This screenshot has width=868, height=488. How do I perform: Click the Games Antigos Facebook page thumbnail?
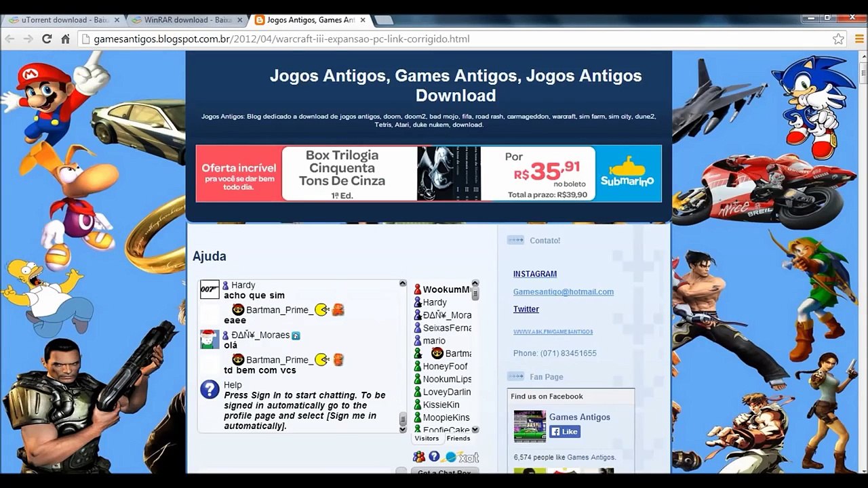[x=530, y=426]
